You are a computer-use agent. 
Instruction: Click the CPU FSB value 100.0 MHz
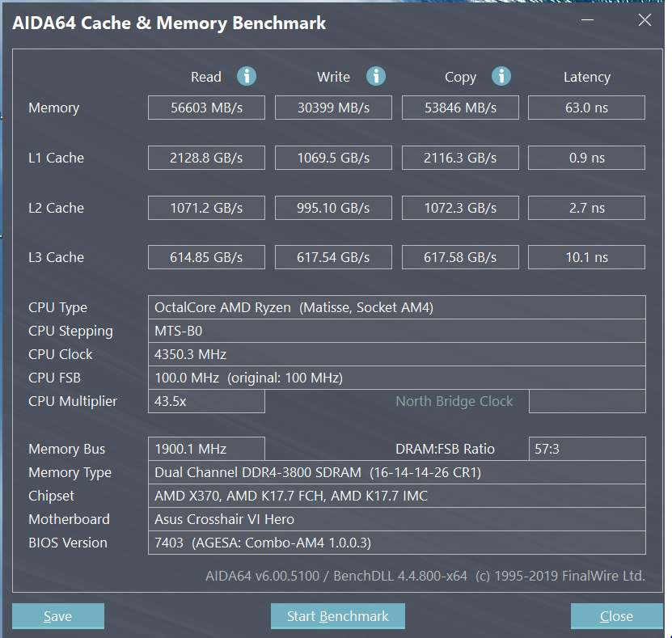[x=397, y=378]
